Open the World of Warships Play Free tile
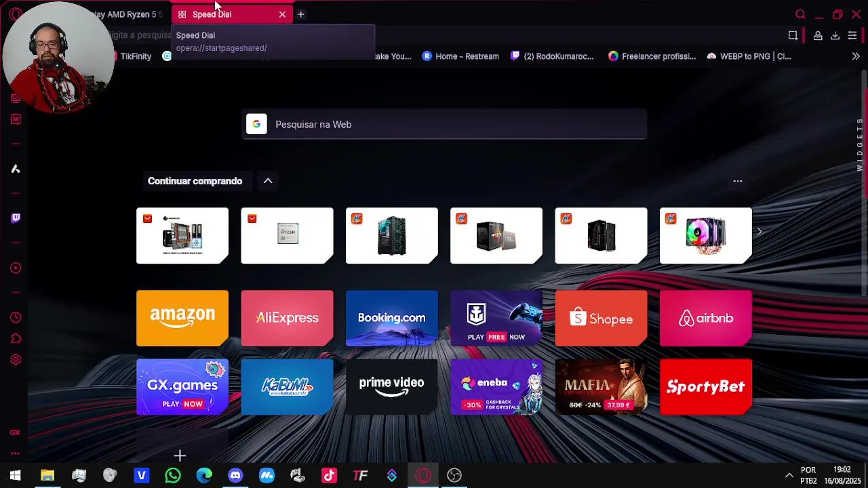The height and width of the screenshot is (488, 868). 496,318
